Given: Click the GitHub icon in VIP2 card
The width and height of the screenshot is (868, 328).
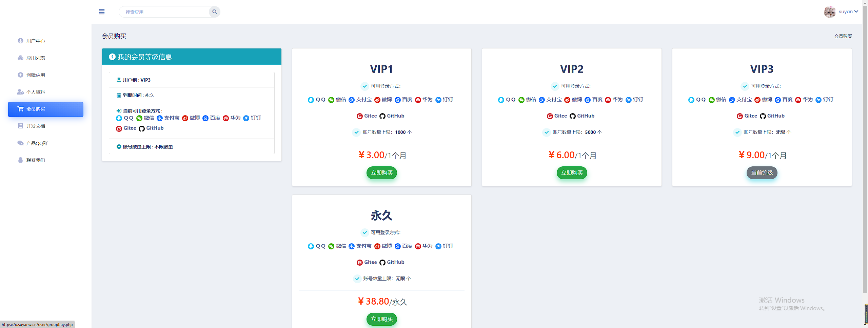Looking at the screenshot, I should point(573,116).
